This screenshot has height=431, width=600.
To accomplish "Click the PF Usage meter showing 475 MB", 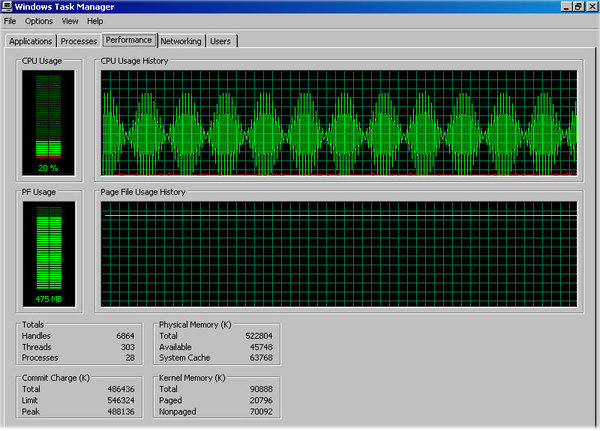I will 49,254.
